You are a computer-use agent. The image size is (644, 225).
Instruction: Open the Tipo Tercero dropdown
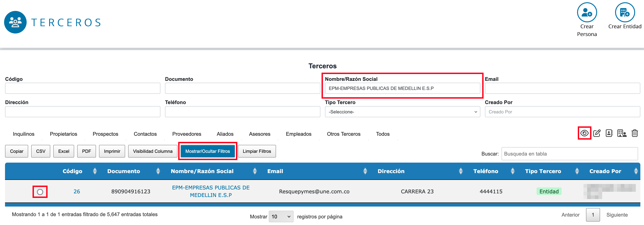click(x=402, y=112)
